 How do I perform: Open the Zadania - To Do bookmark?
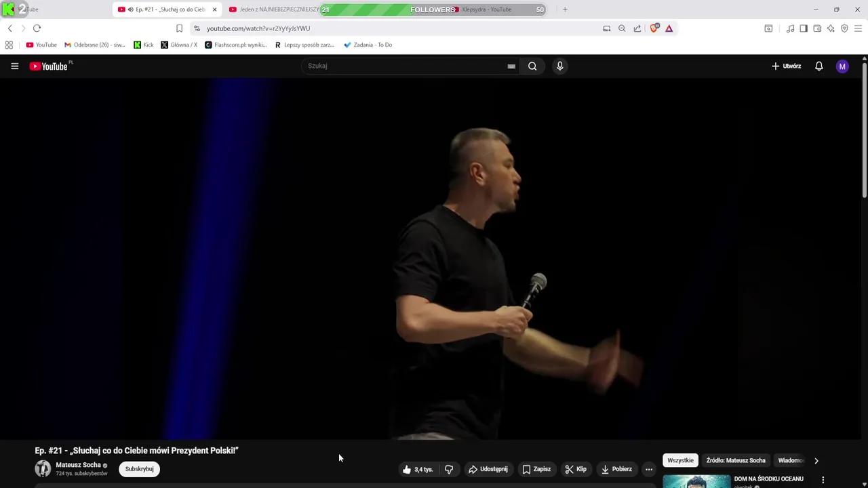coord(368,45)
